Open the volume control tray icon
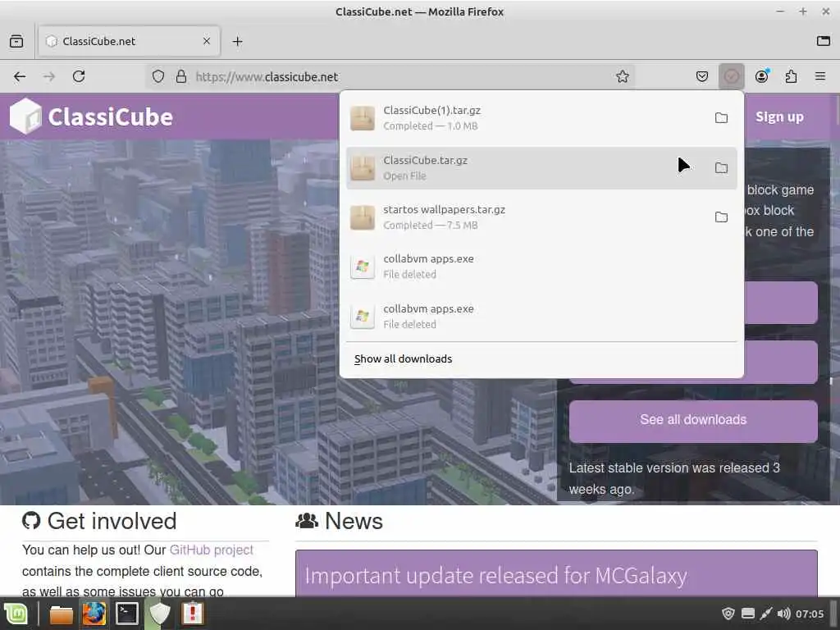Screen dimensions: 840x630 tap(783, 614)
